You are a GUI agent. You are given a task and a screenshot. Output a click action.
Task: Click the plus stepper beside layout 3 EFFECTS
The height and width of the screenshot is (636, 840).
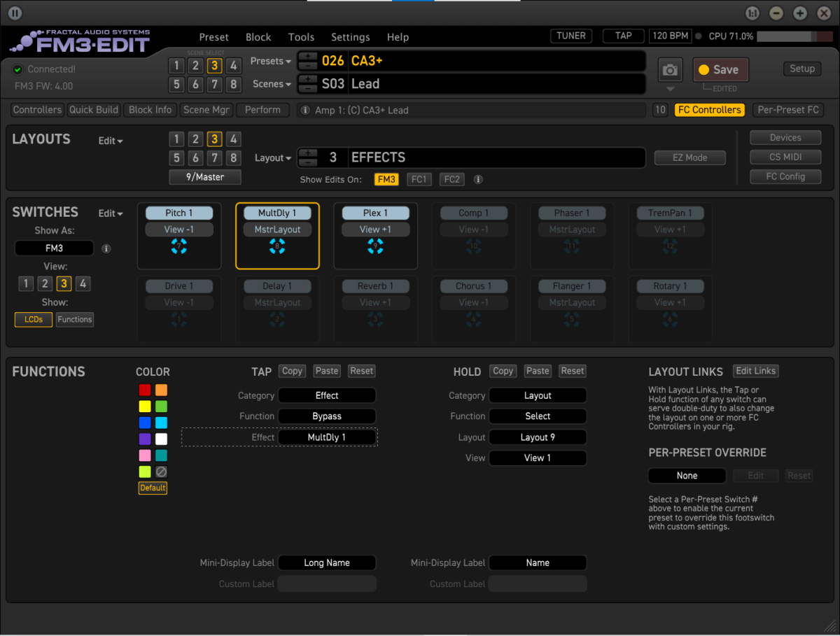coord(308,153)
